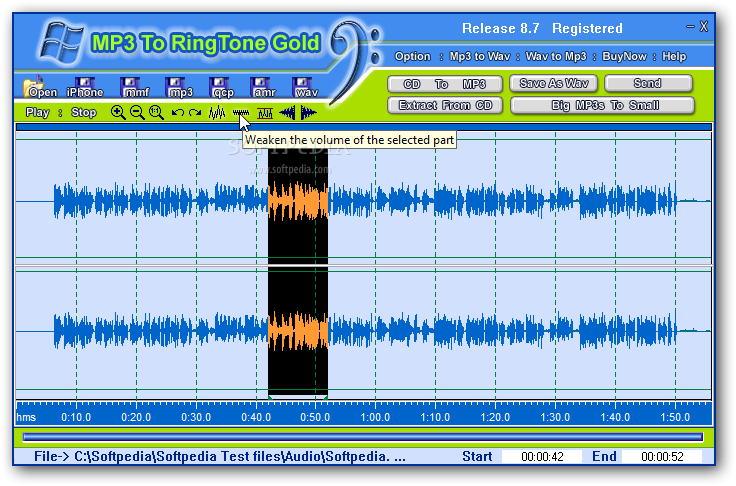Click the 1:50.0 label on the ruler

pos(675,417)
